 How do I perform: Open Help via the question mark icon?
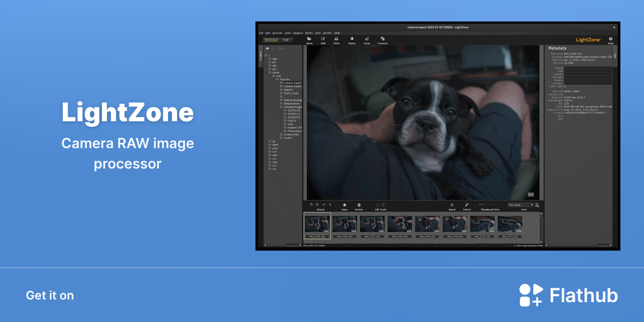point(611,39)
